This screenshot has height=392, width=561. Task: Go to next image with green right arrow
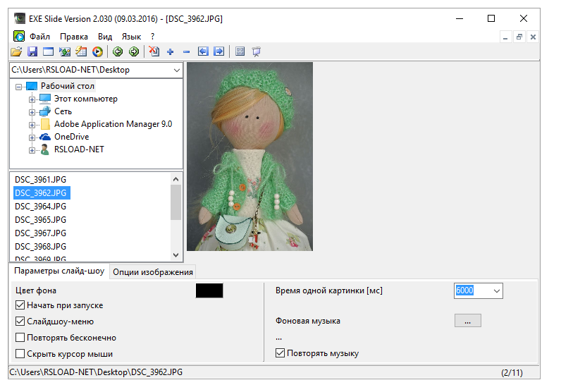click(x=134, y=51)
